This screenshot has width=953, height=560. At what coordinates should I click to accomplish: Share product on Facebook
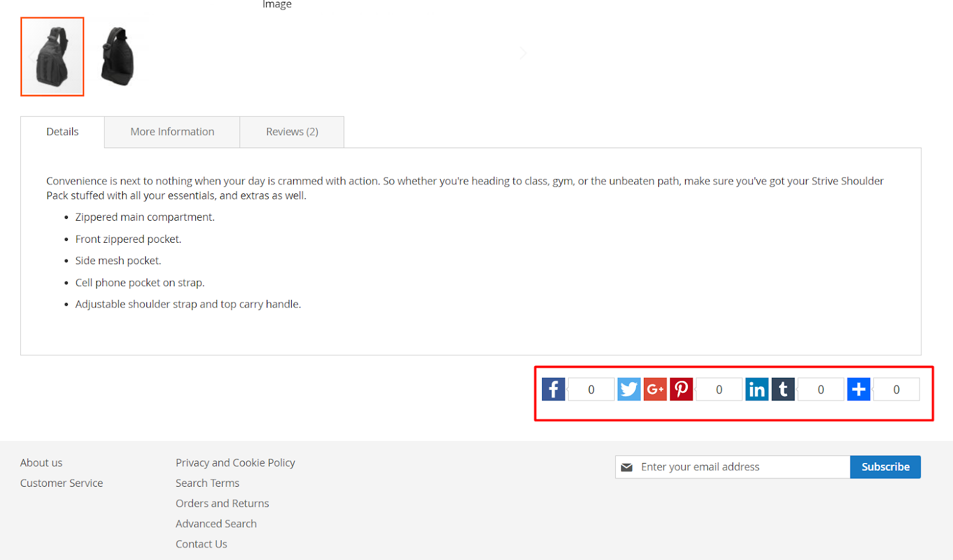[x=553, y=390]
